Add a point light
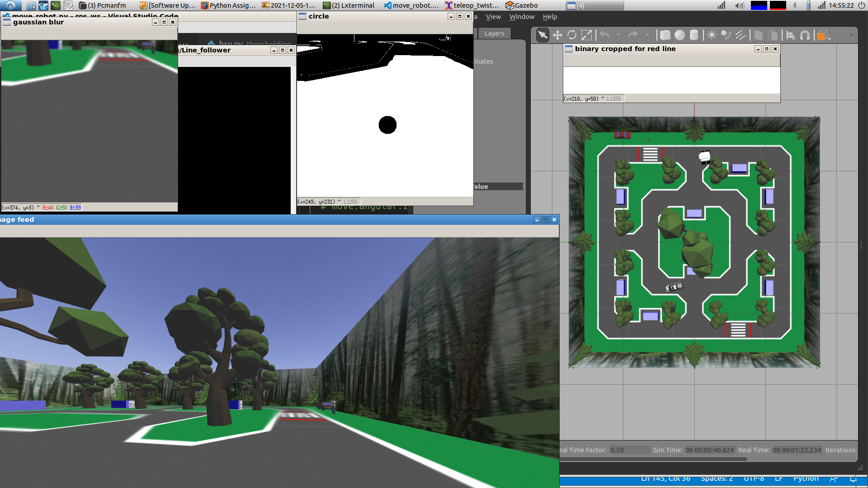The image size is (868, 488). tap(712, 35)
